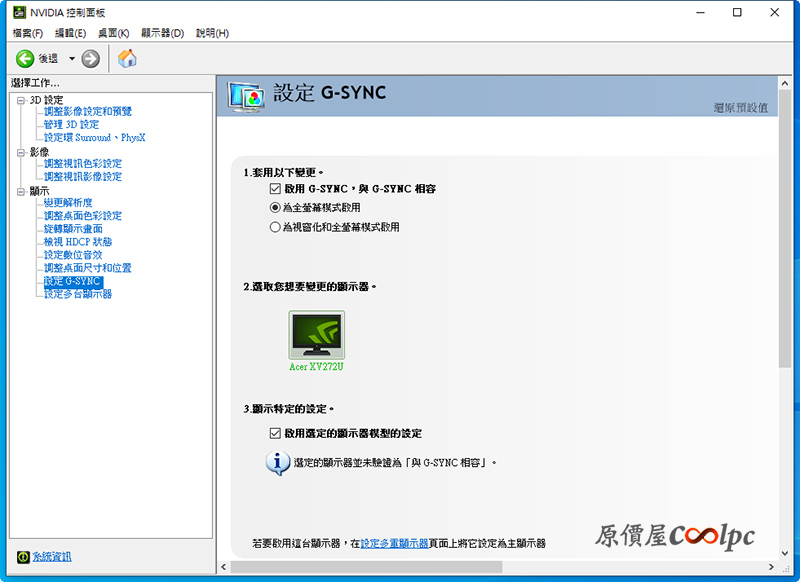Image resolution: width=800 pixels, height=582 pixels.
Task: Open the 檔案(F) menu
Action: [x=28, y=33]
